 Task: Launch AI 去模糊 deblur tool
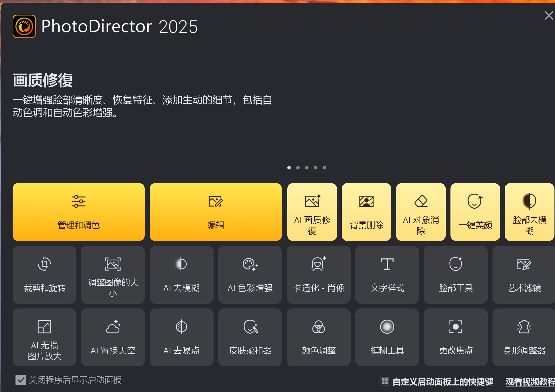[181, 275]
